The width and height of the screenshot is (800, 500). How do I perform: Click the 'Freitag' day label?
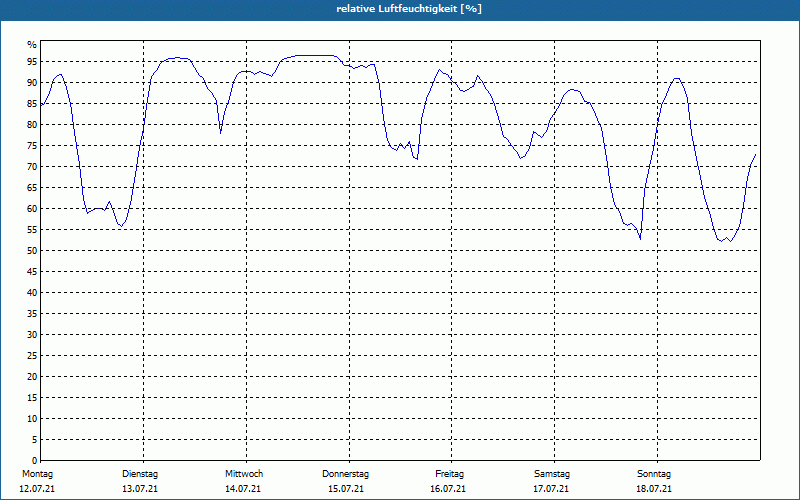tap(449, 474)
